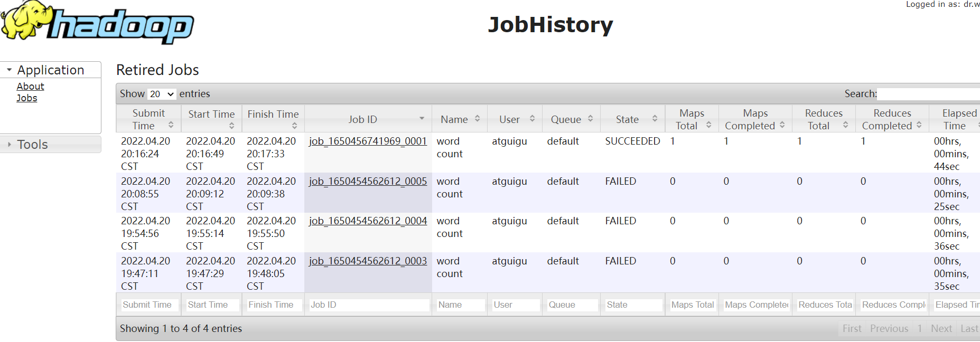Sort by State column arrows
The width and height of the screenshot is (980, 342).
655,119
